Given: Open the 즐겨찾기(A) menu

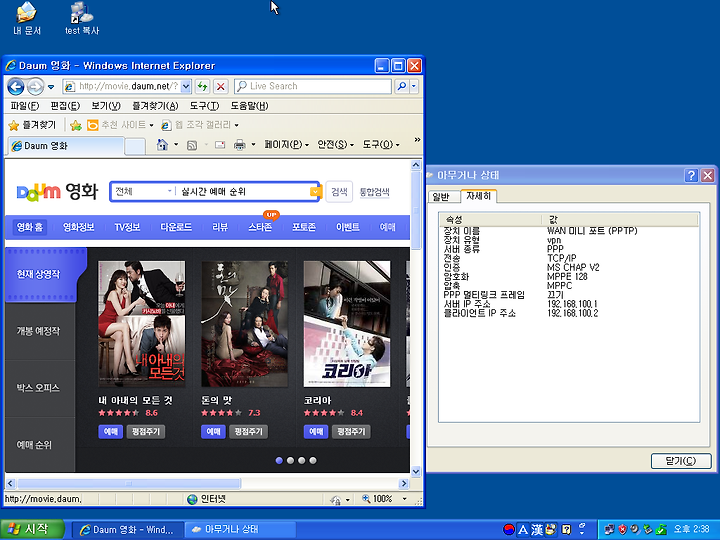Looking at the screenshot, I should 155,106.
